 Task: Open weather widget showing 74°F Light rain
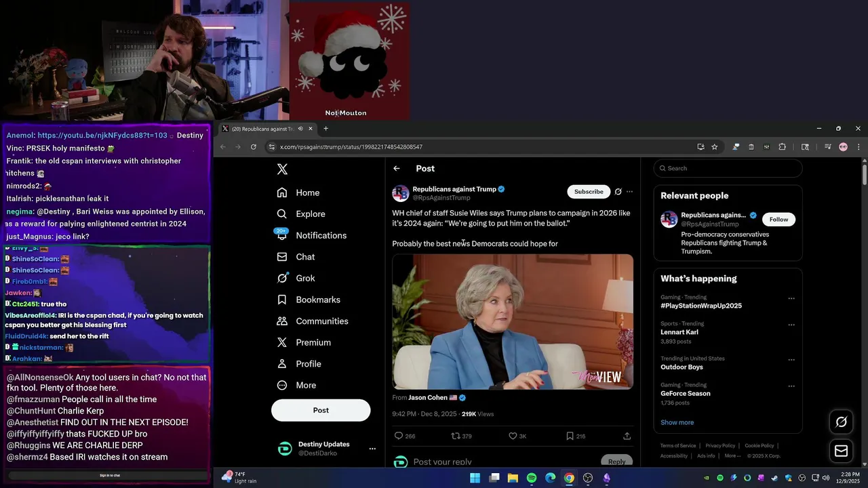point(239,478)
